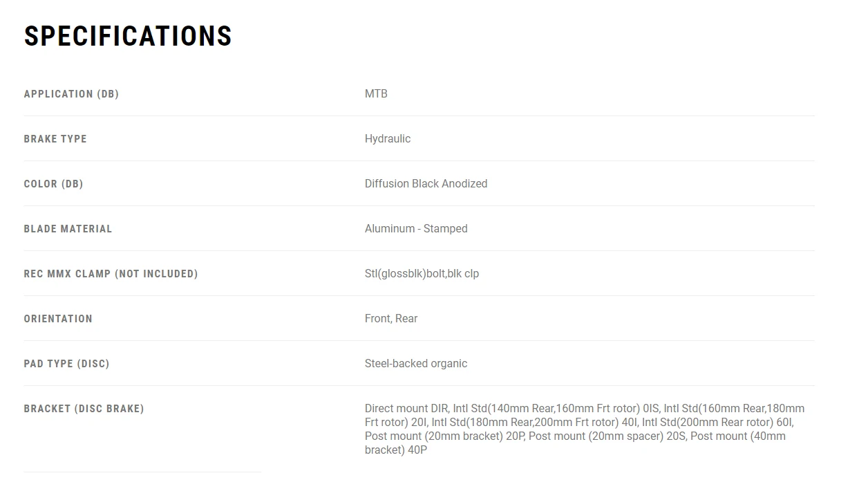Select the REC MMX CLAMP (NOT INCLUDED) label
The width and height of the screenshot is (868, 480).
(111, 274)
